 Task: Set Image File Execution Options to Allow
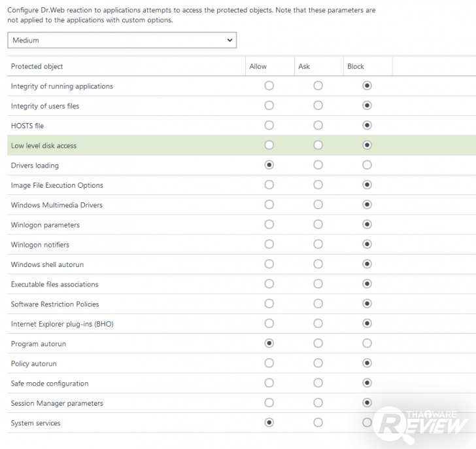point(269,185)
